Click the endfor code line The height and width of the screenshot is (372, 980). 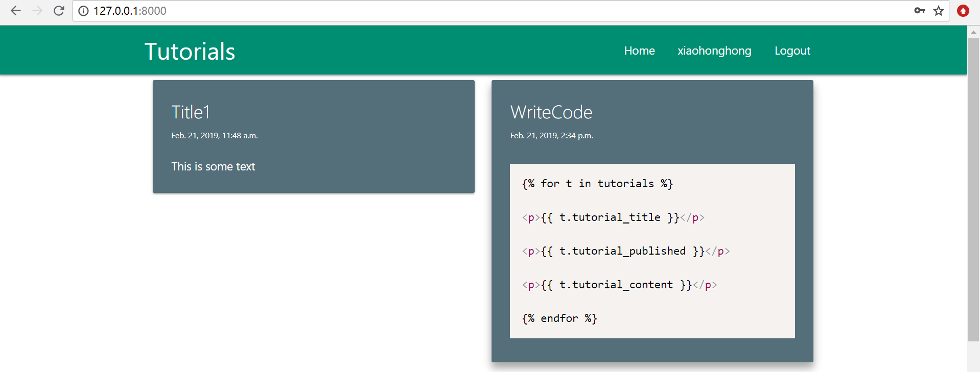tap(559, 318)
